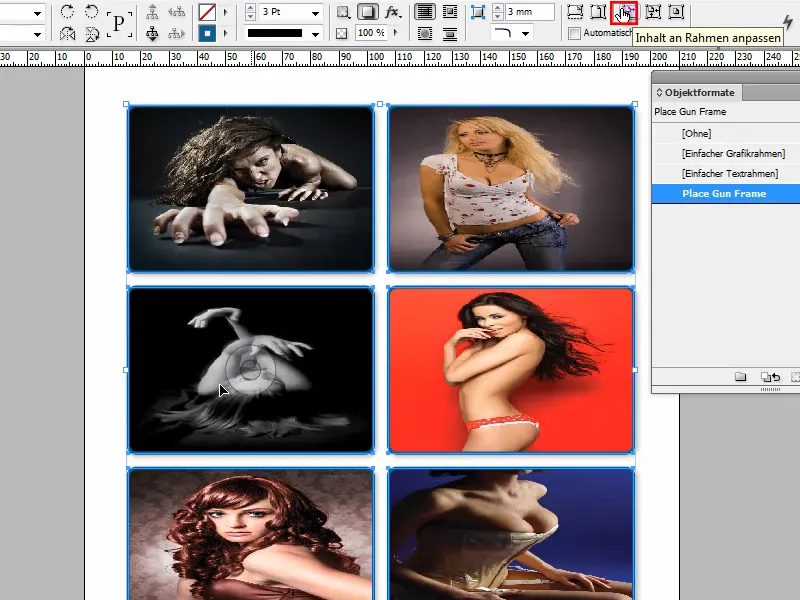
Task: Enable no text wrap option
Action: (x=424, y=12)
